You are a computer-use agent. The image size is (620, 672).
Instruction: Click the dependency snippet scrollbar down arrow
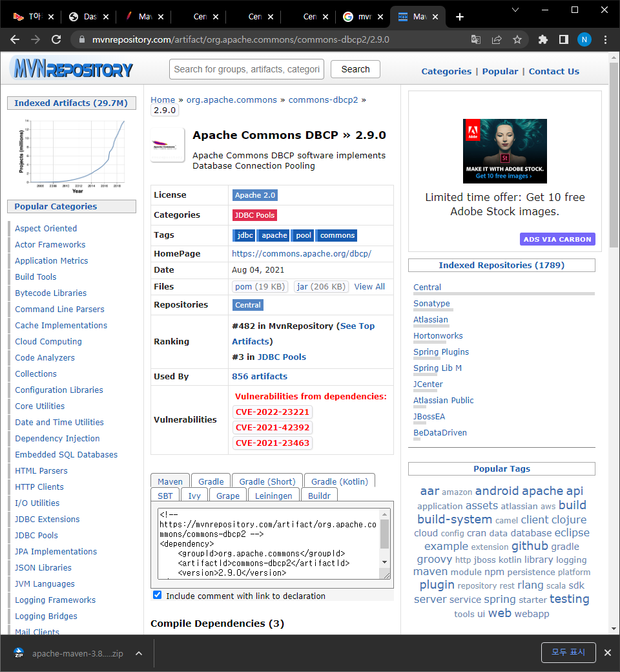384,562
